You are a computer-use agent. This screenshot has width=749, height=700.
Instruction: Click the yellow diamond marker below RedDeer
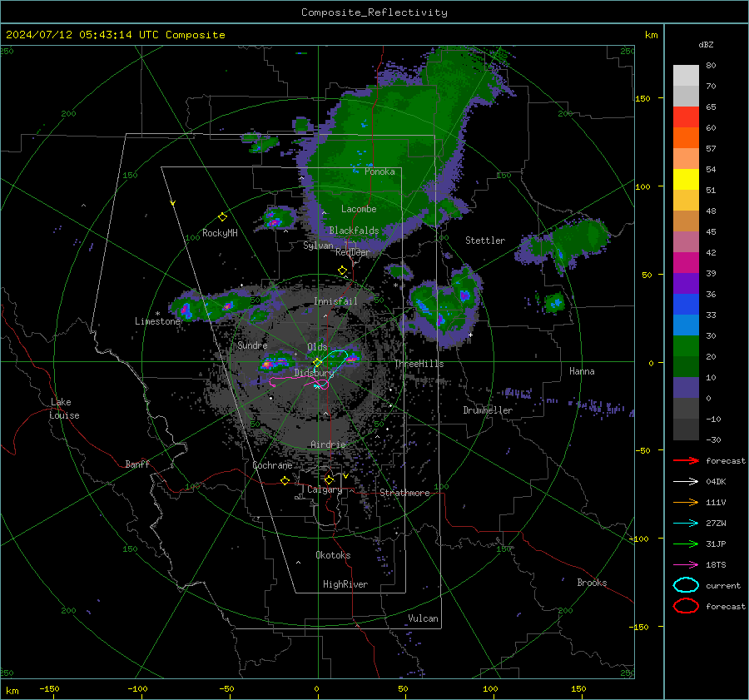tap(342, 271)
